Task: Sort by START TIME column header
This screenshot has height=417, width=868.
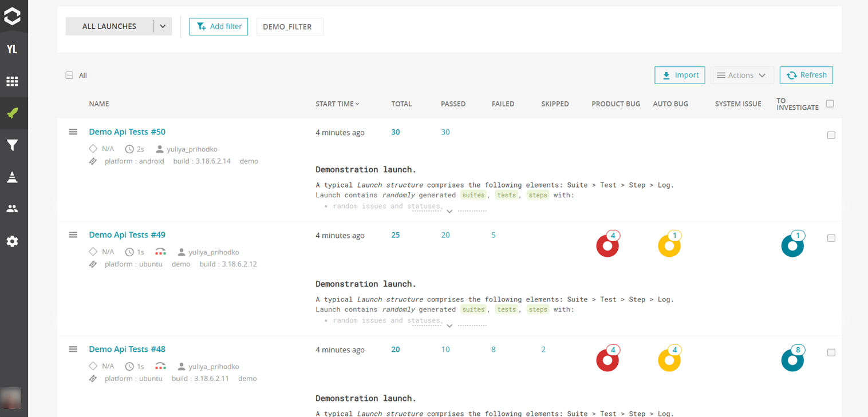Action: [x=337, y=104]
